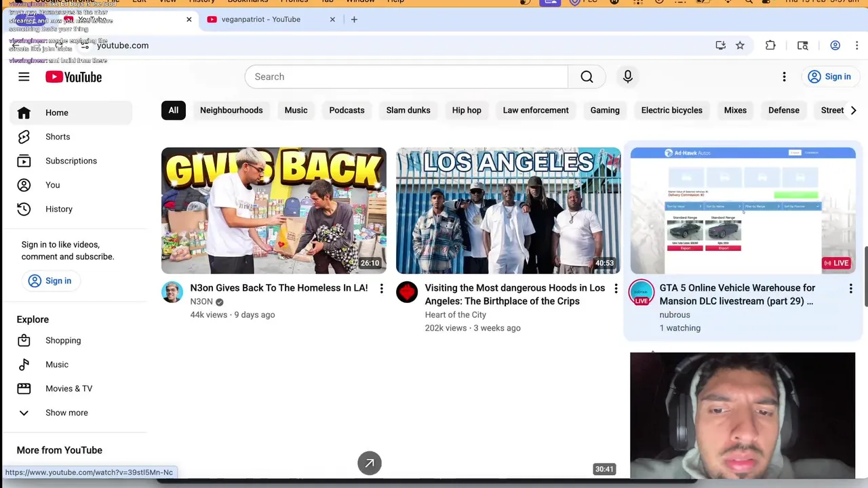Click N3ON channel avatar
This screenshot has height=488, width=868.
(x=172, y=293)
